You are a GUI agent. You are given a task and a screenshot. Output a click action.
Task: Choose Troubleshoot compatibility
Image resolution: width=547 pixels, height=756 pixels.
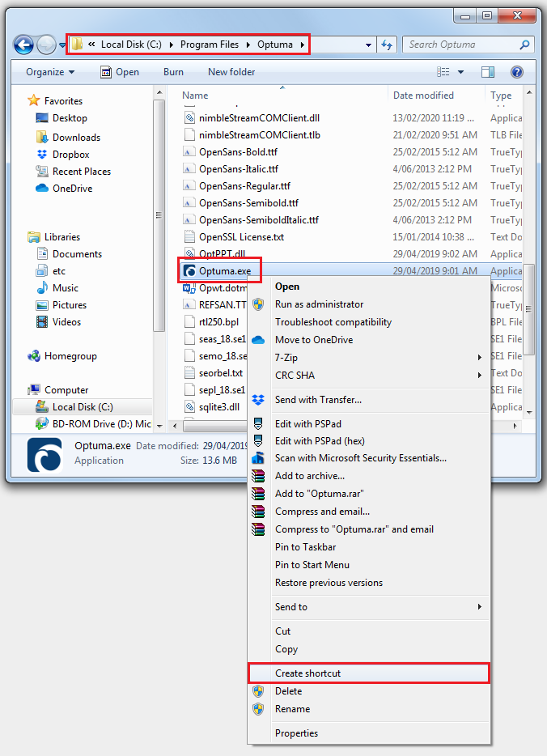click(369, 322)
